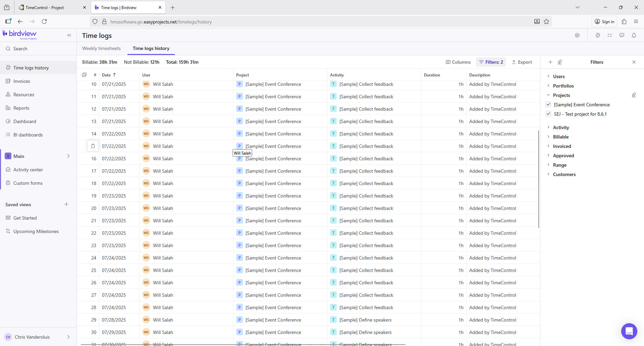Open the messages icon in header
The height and width of the screenshot is (346, 644).
[622, 35]
